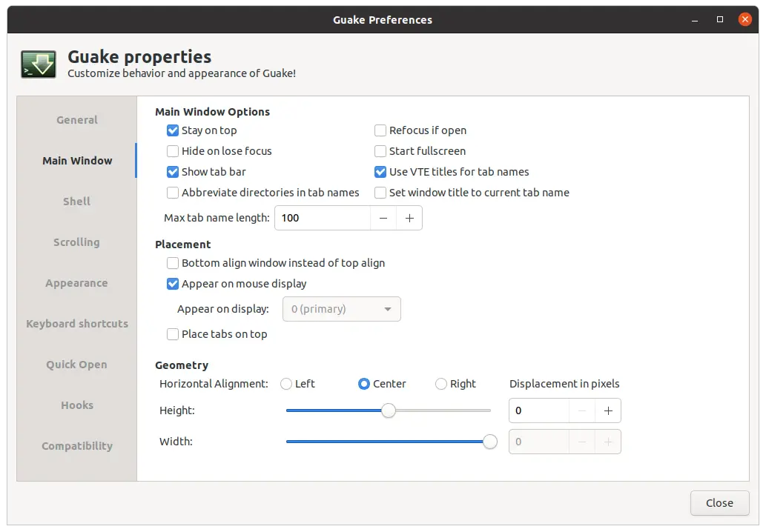Click Height displacement value field

pyautogui.click(x=539, y=411)
